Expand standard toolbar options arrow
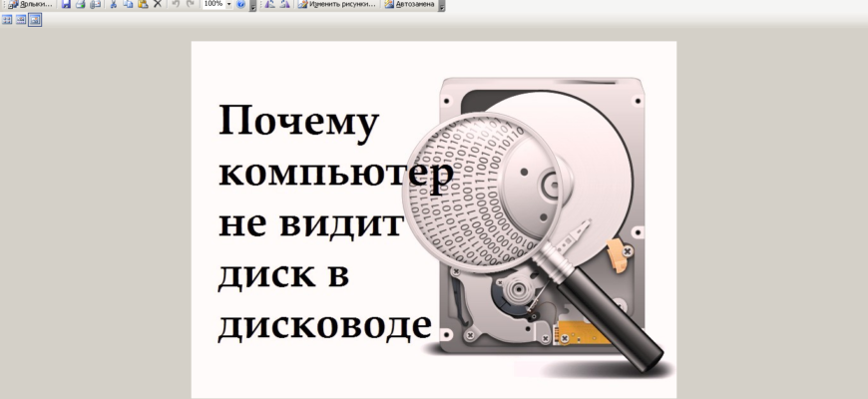868x399 pixels. (x=253, y=6)
